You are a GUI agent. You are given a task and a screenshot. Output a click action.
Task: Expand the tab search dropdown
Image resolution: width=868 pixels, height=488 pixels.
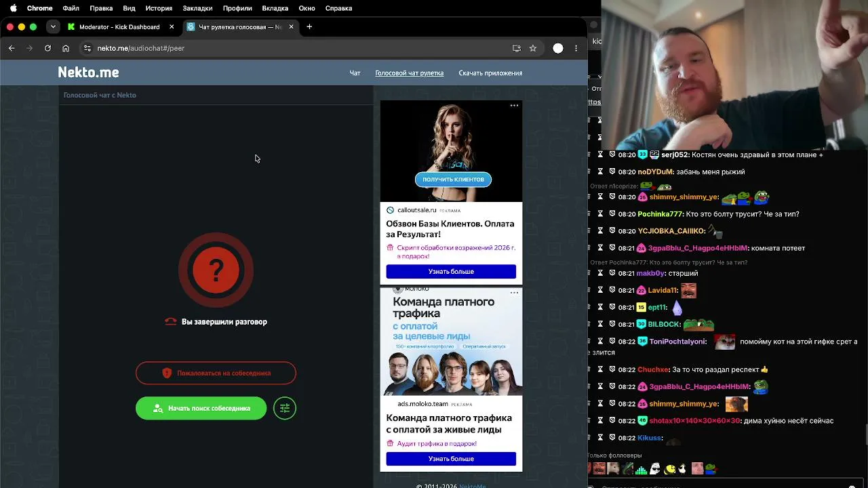coord(53,27)
